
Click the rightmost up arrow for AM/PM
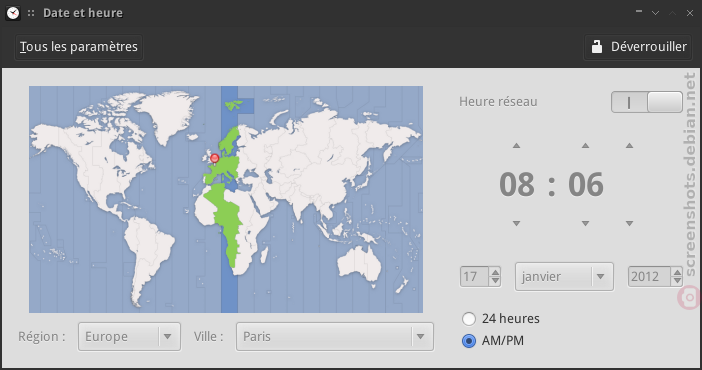point(629,146)
